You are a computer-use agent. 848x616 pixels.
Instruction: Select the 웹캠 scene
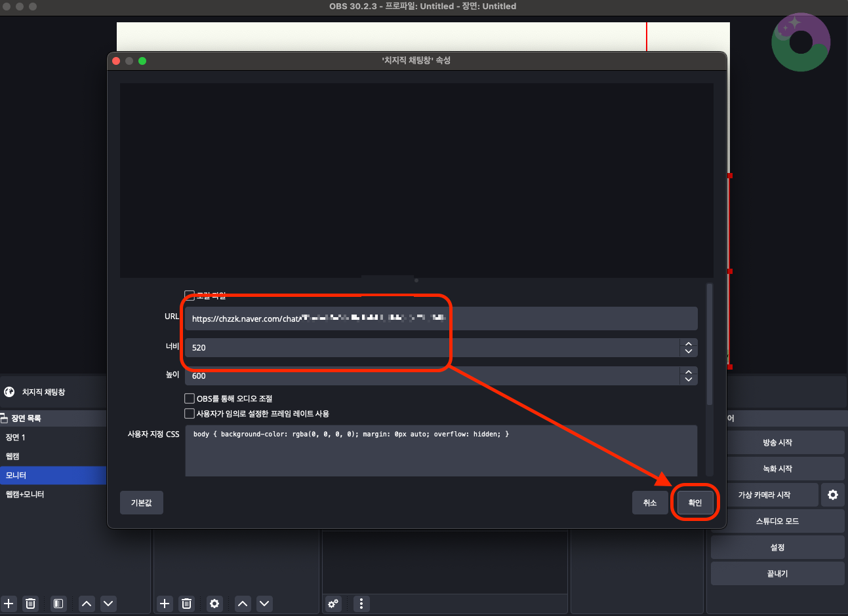[53, 456]
